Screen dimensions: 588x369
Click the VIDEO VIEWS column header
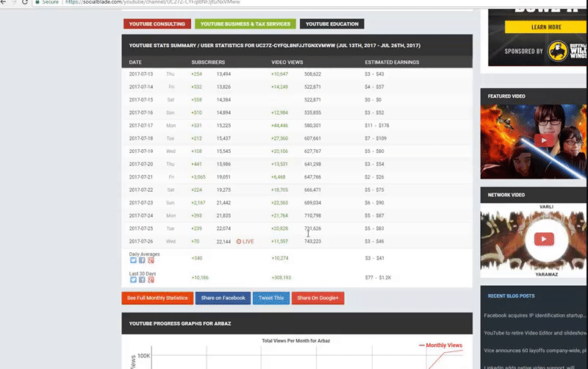click(287, 62)
